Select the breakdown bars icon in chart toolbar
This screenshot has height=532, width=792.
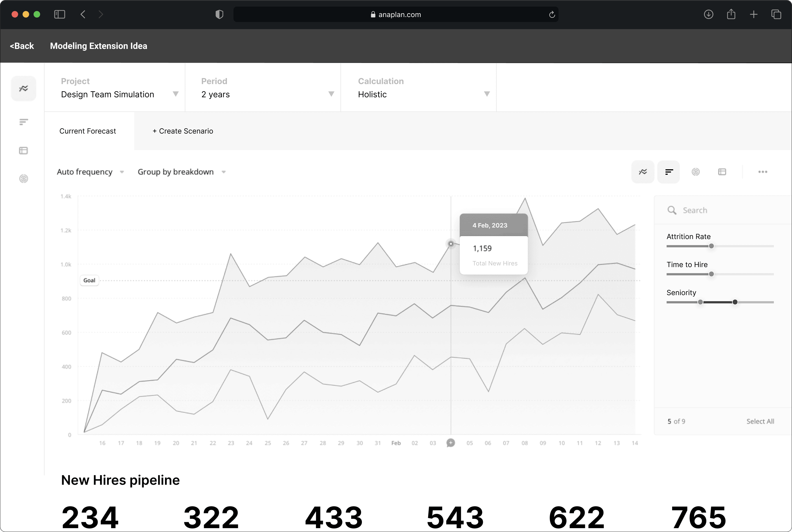(x=669, y=172)
